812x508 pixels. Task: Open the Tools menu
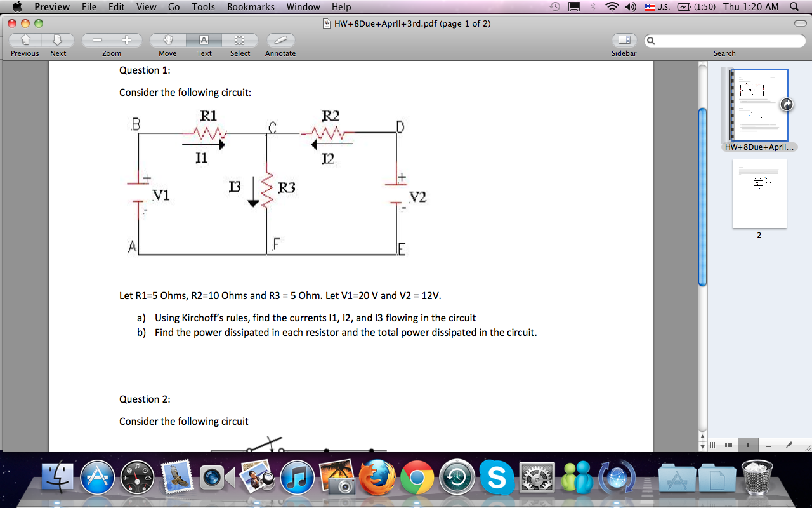coord(202,7)
